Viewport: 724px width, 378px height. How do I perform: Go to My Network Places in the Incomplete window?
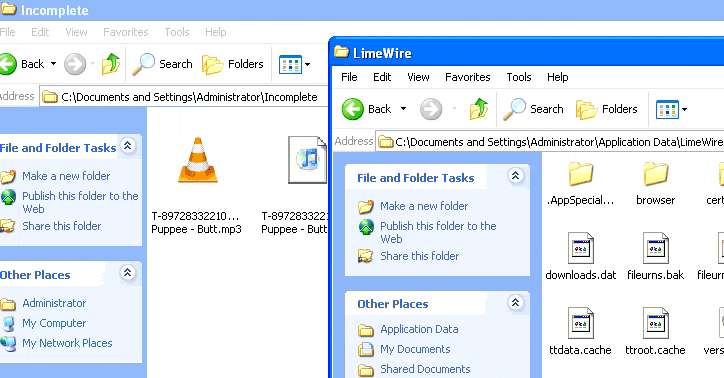[x=67, y=343]
